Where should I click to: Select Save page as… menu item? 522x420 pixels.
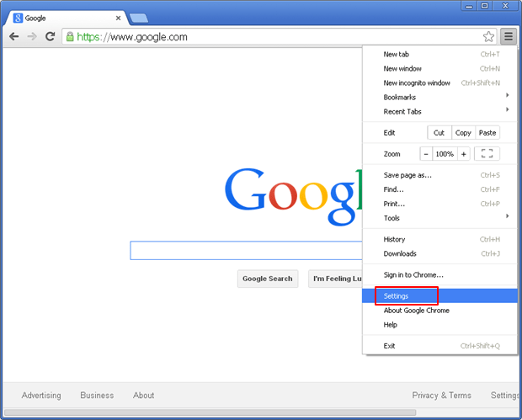point(440,175)
